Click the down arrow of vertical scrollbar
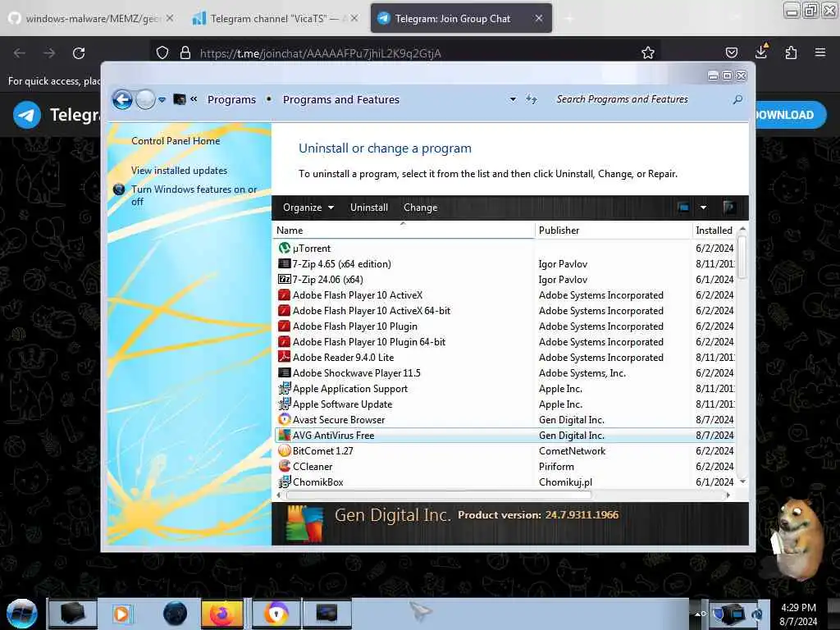840x630 pixels. [x=742, y=482]
